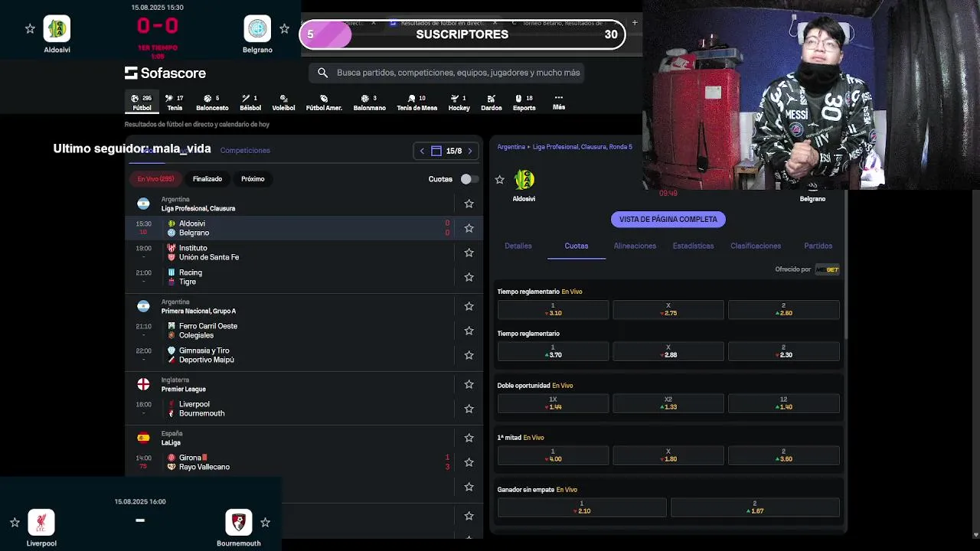980x551 pixels.
Task: Switch to the Detalles tab
Action: coord(518,246)
